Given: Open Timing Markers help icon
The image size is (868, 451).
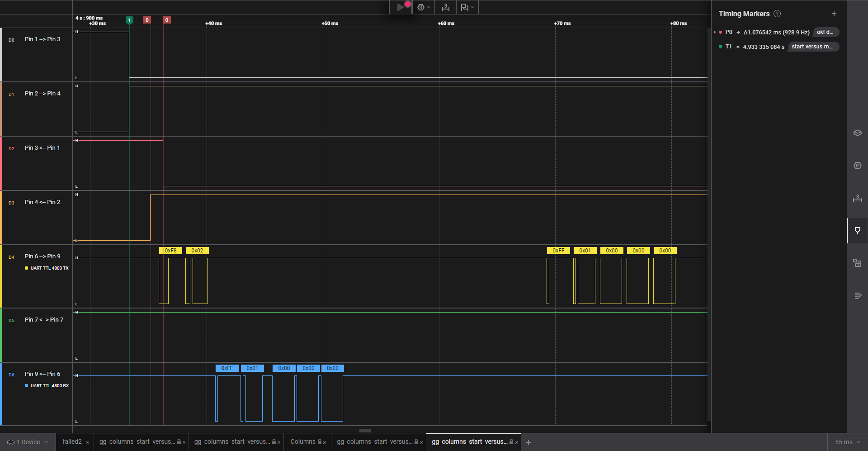Looking at the screenshot, I should point(777,14).
